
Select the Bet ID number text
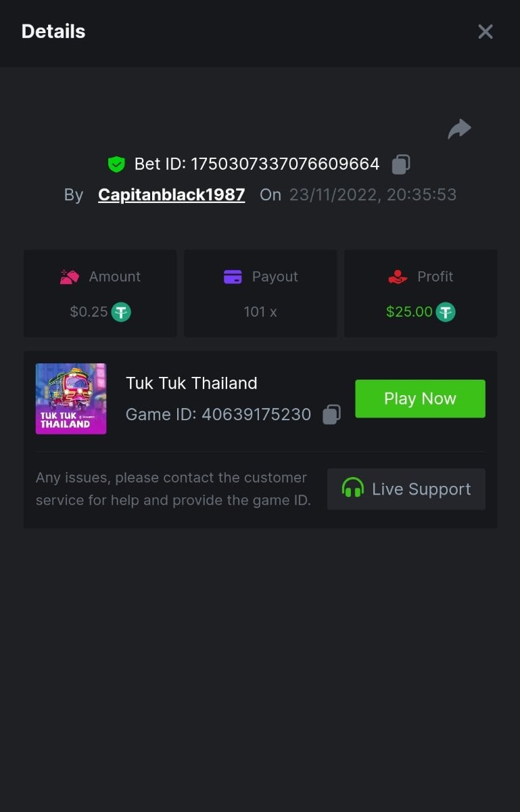coord(285,164)
